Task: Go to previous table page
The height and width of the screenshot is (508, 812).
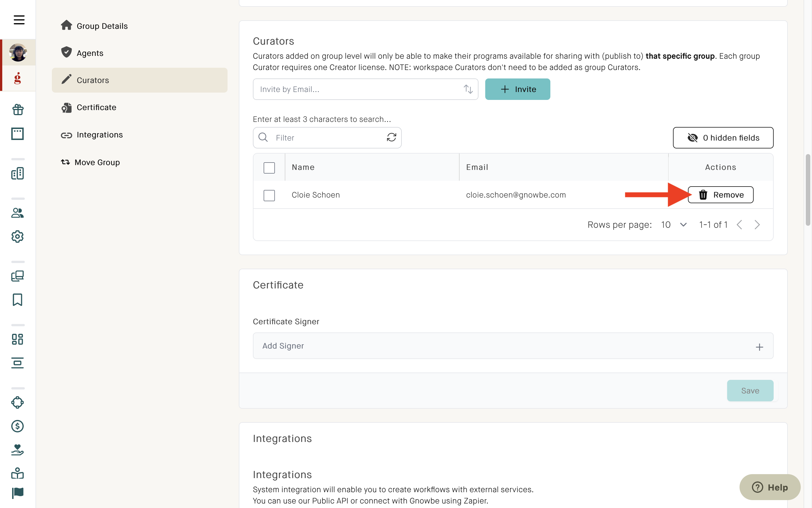Action: (x=739, y=225)
